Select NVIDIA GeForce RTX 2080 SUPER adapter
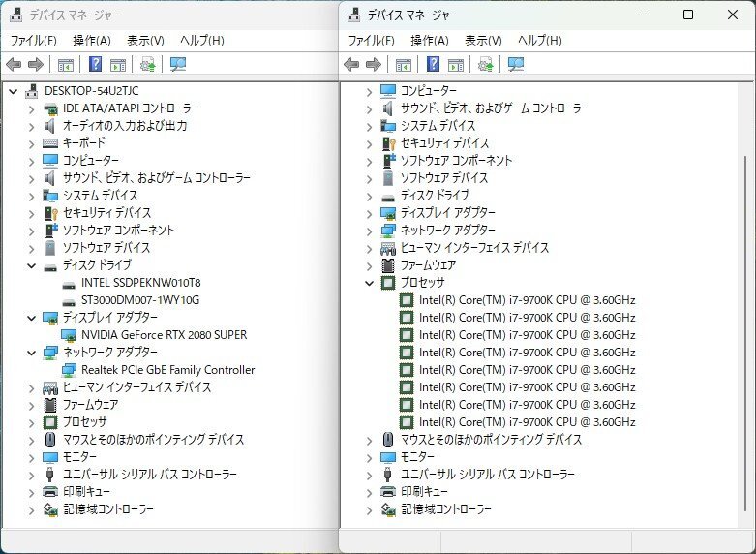756x554 pixels. (x=164, y=335)
